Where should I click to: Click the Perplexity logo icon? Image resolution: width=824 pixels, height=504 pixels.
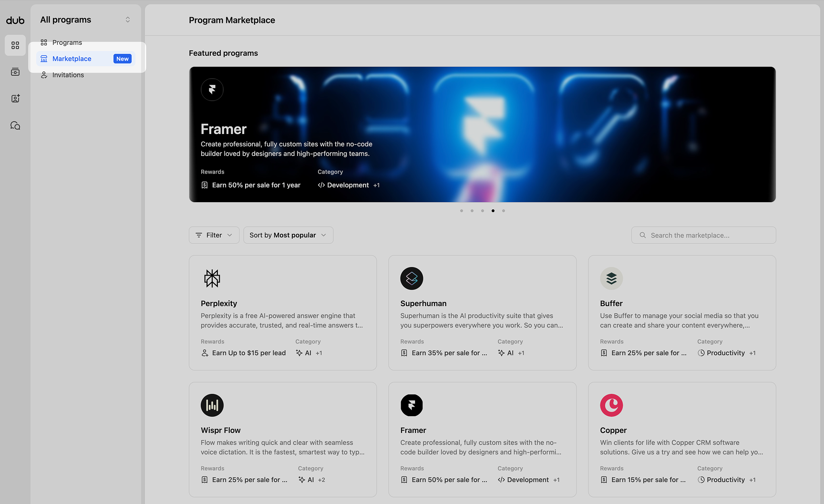(x=212, y=278)
